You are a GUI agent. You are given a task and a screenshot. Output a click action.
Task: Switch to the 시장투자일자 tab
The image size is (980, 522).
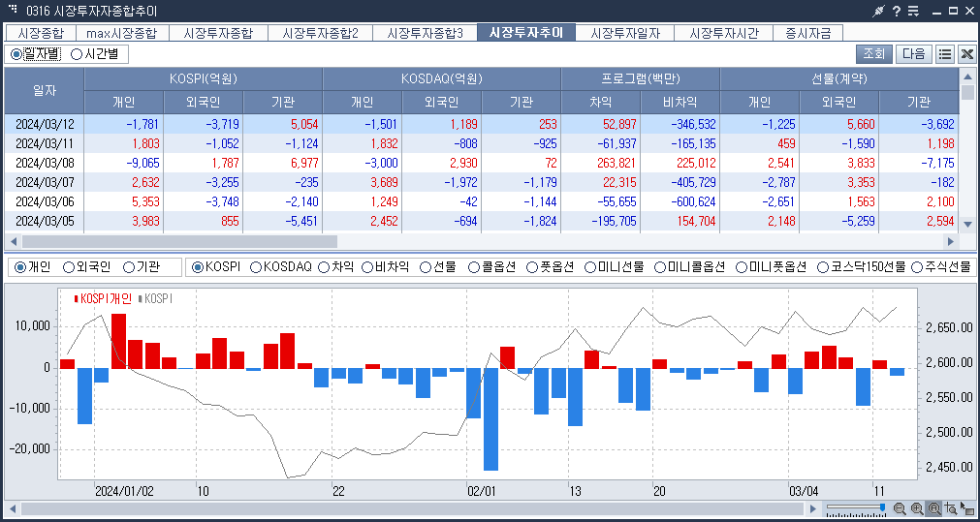[625, 33]
